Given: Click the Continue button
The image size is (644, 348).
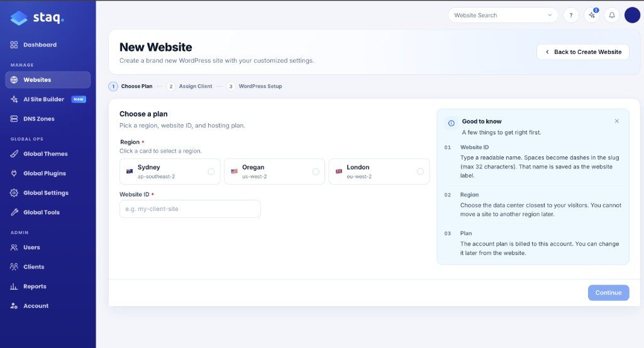Looking at the screenshot, I should [608, 293].
